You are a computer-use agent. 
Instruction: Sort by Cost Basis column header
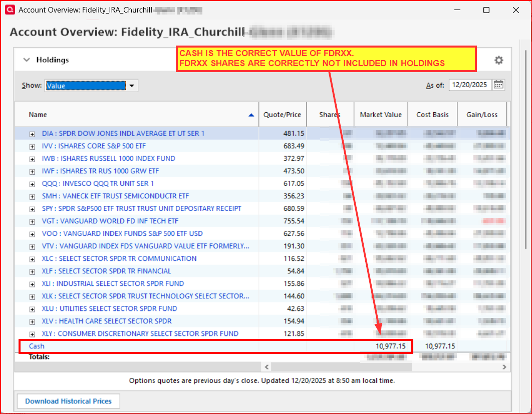pos(433,115)
